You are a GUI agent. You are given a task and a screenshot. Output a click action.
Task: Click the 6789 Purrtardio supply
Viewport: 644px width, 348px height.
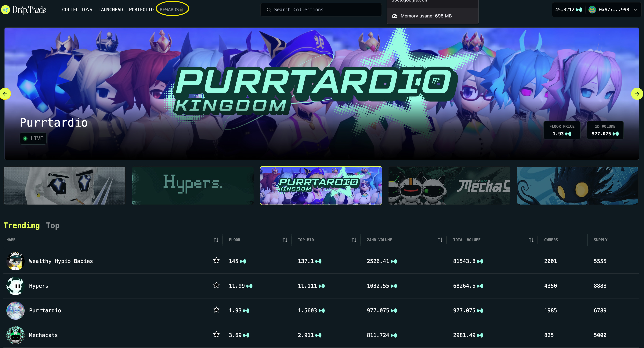tap(600, 310)
